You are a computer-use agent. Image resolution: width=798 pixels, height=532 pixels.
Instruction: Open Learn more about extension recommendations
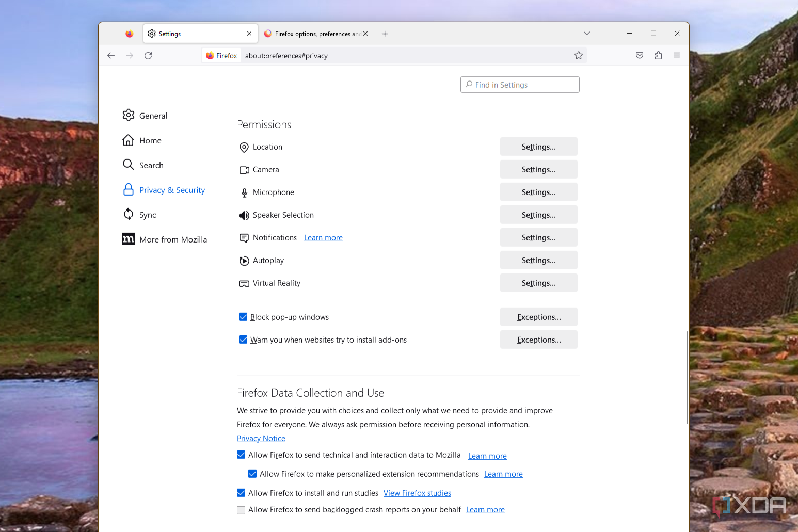click(x=503, y=474)
